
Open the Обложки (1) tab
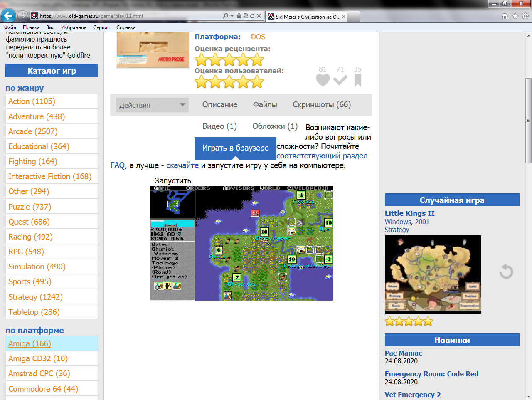275,126
